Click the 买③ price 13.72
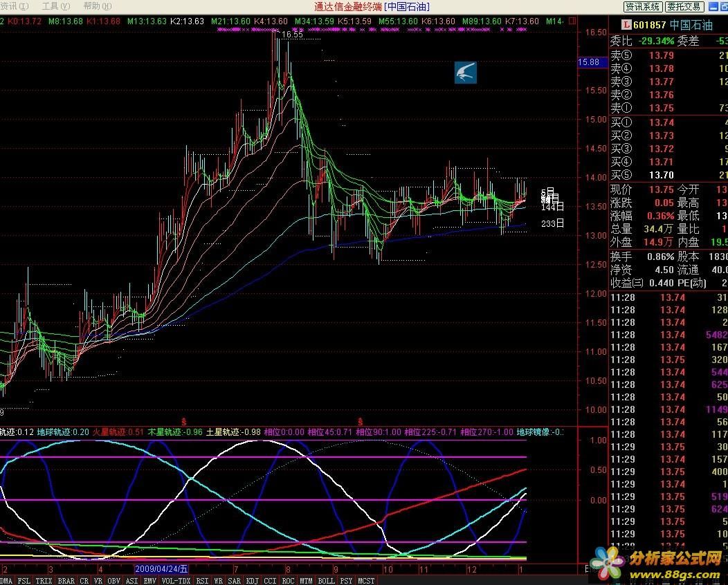This screenshot has height=585, width=728. coord(661,149)
